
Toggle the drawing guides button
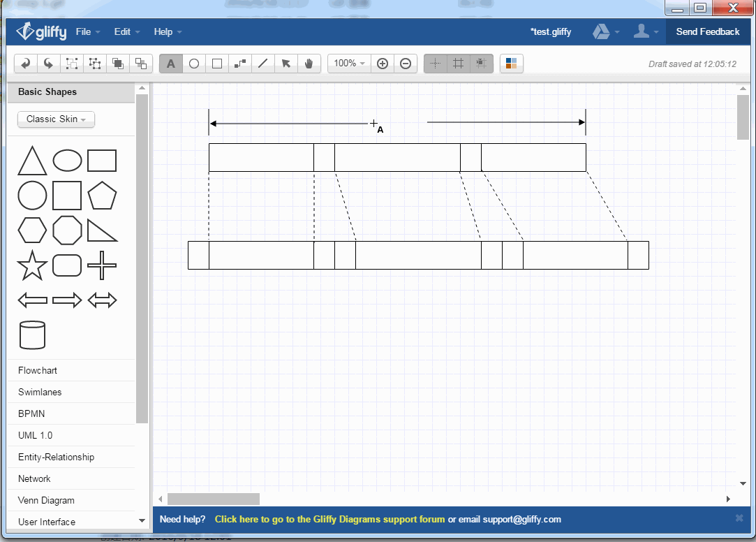(435, 64)
